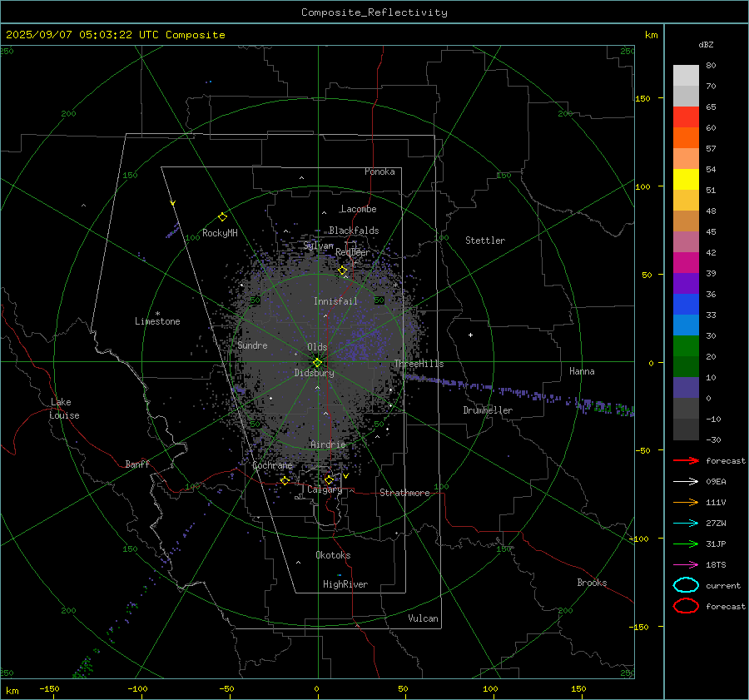Click the Blackfalds label
This screenshot has width=749, height=700.
[354, 231]
